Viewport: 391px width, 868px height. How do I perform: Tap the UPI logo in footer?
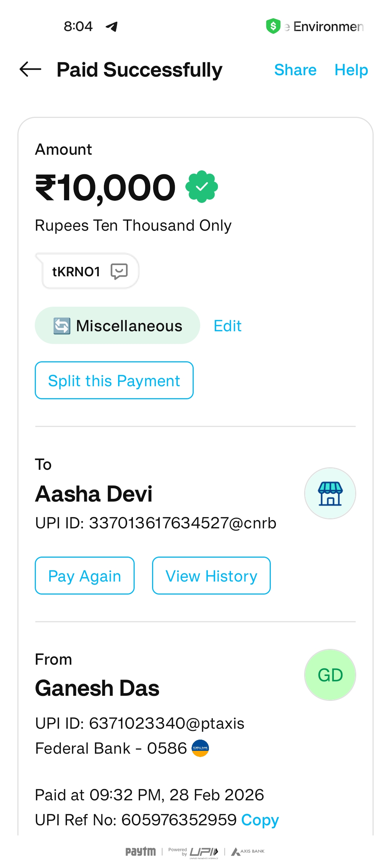(x=204, y=852)
